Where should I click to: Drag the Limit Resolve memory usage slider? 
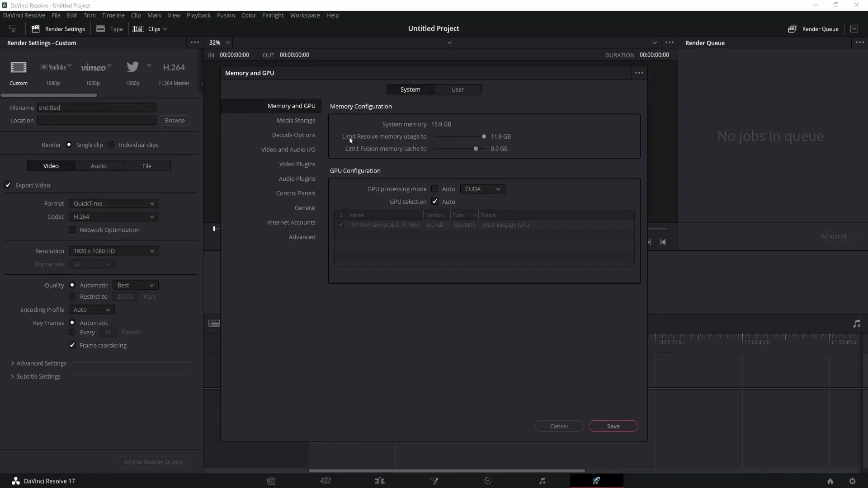483,136
